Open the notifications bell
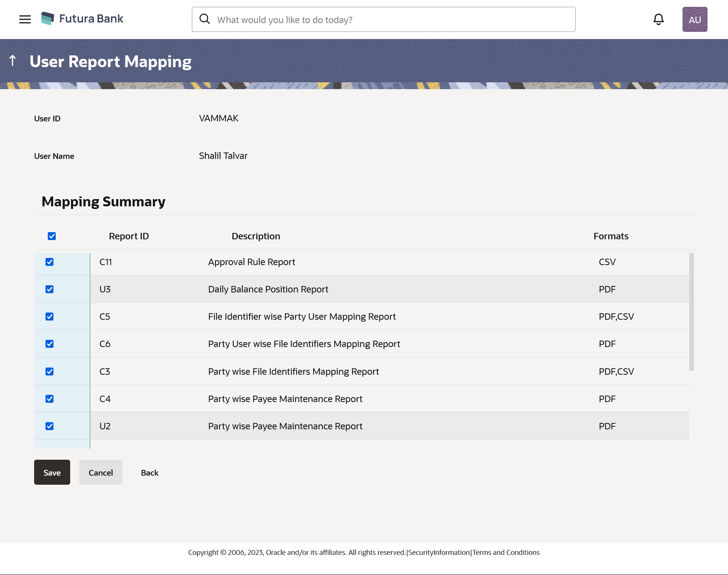Image resolution: width=728 pixels, height=575 pixels. point(659,19)
